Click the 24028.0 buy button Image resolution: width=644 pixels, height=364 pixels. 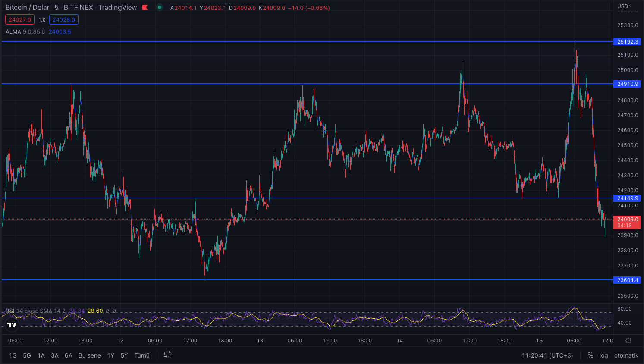click(64, 19)
